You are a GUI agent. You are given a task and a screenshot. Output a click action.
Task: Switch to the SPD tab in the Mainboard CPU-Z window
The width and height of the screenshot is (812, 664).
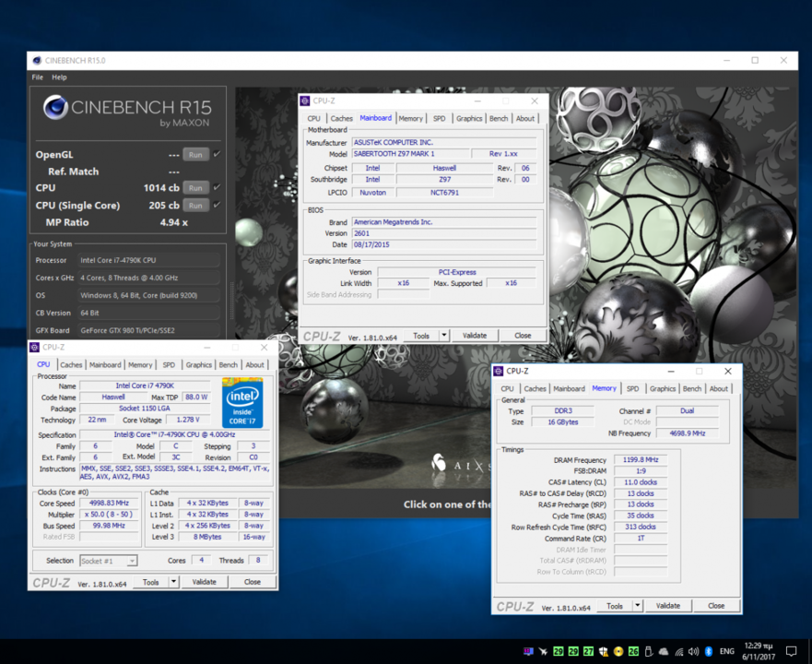click(439, 118)
